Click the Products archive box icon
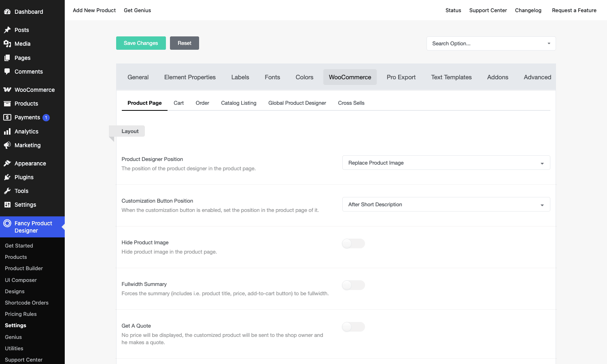This screenshot has height=364, width=607. 7,104
